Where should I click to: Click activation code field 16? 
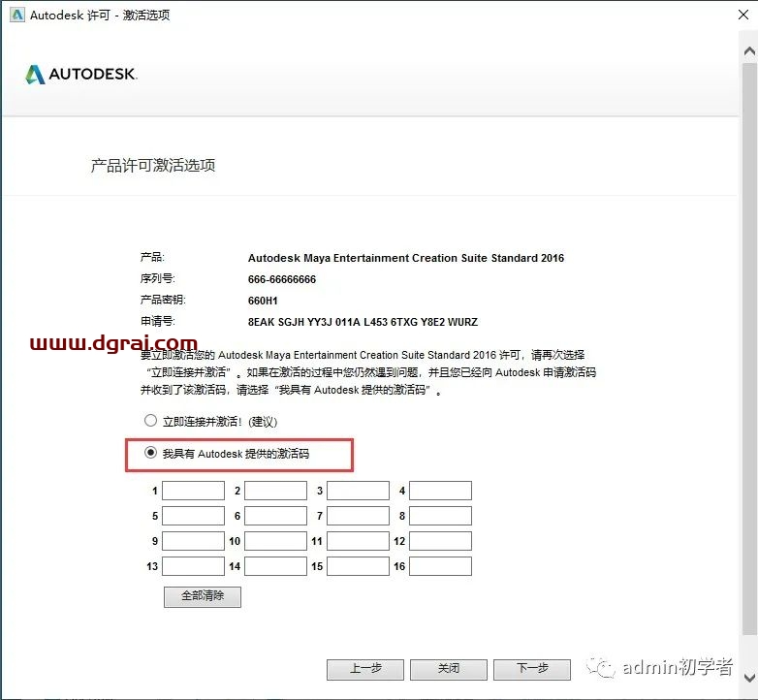pyautogui.click(x=440, y=566)
